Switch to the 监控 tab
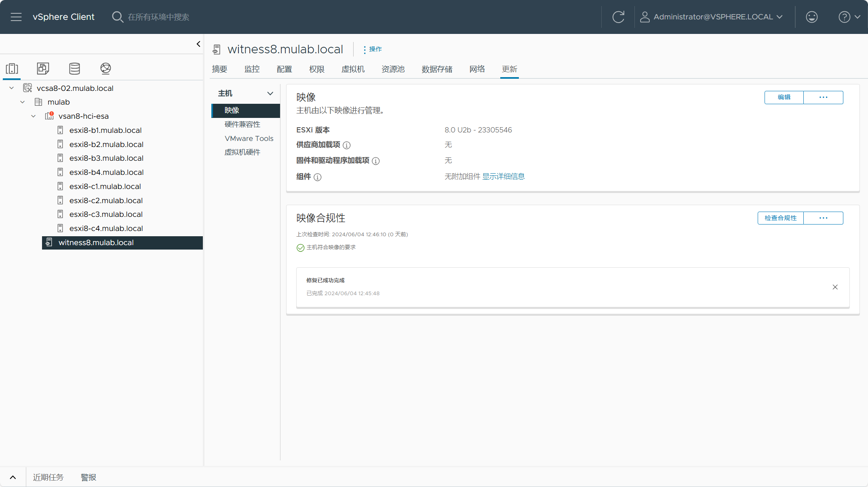The image size is (868, 487). (x=252, y=69)
